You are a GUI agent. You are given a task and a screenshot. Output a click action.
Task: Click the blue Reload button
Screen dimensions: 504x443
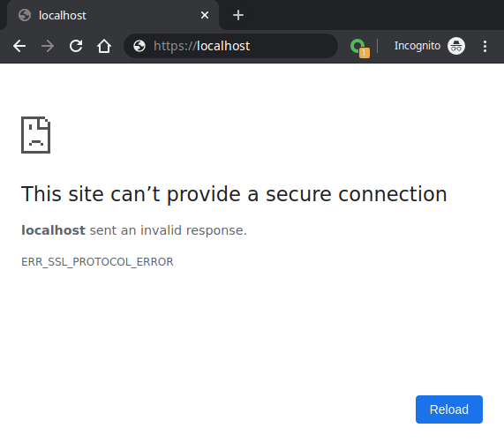click(x=449, y=409)
